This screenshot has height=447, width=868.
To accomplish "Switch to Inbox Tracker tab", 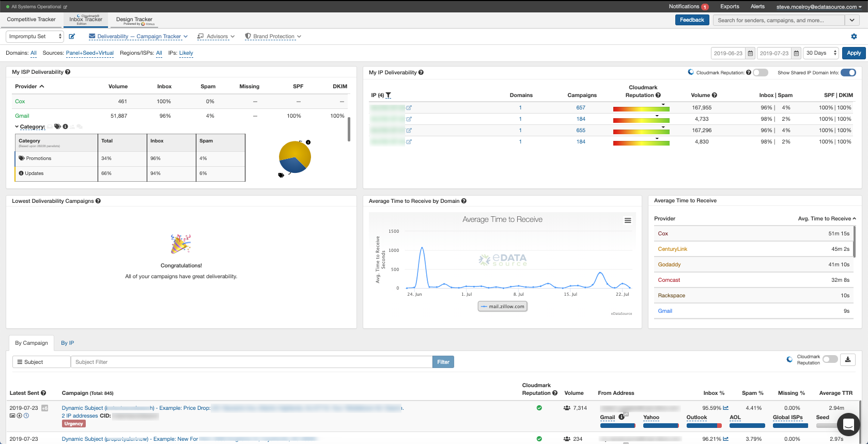I will tap(86, 20).
